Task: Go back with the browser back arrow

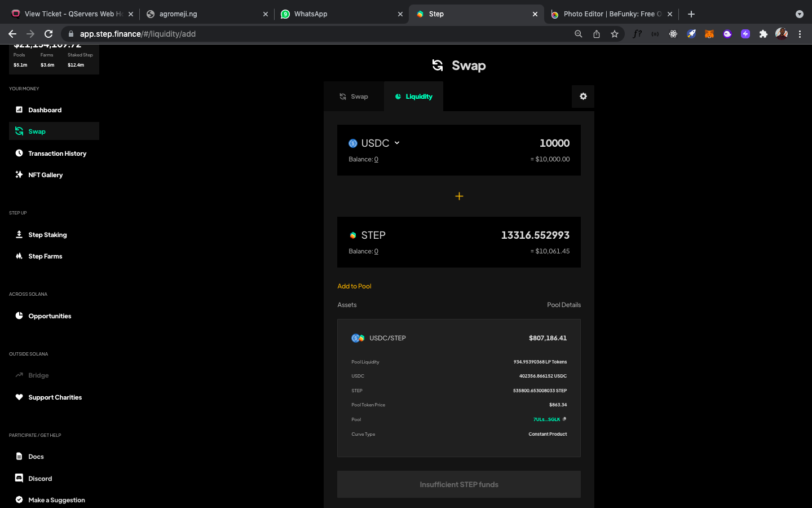Action: tap(12, 34)
